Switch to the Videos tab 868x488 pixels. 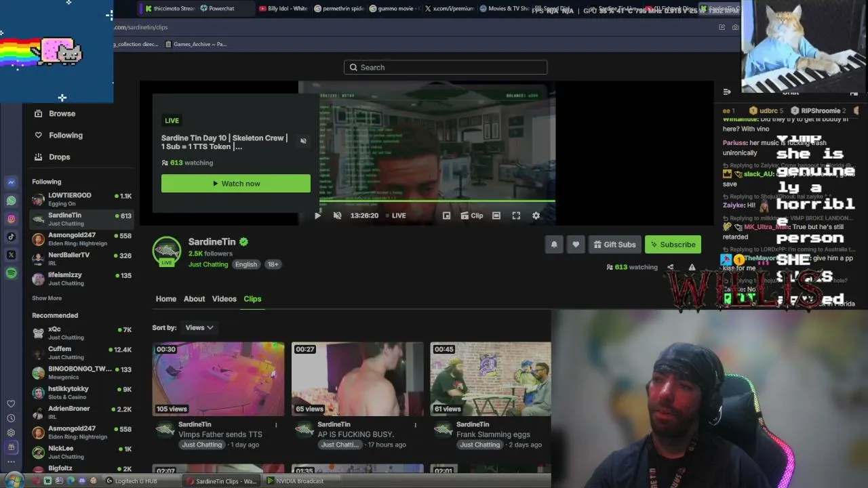[x=224, y=299]
